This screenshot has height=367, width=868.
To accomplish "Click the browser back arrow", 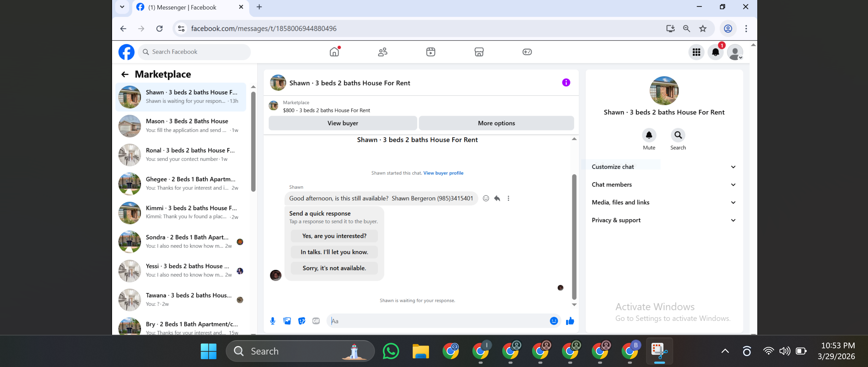I will coord(123,29).
